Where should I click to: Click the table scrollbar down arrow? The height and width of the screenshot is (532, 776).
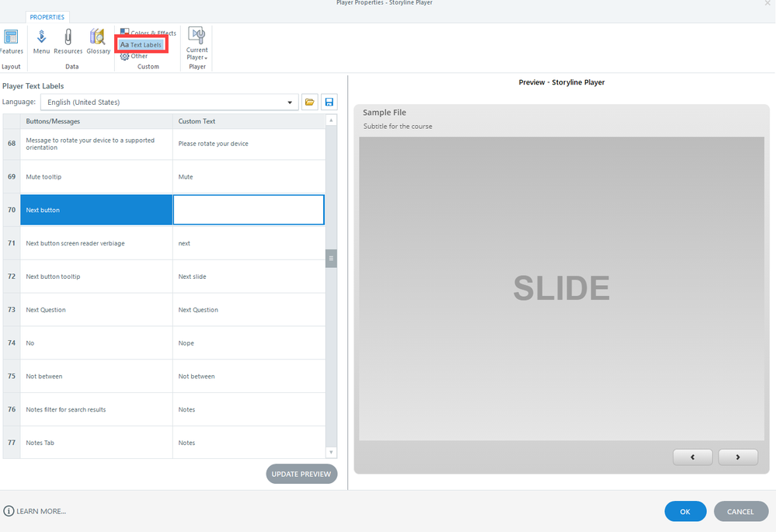[x=331, y=452]
